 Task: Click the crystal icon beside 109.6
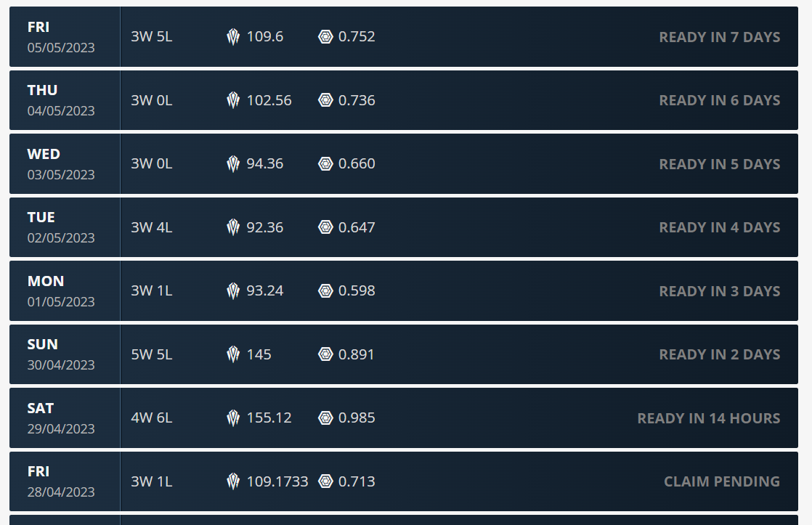(x=233, y=37)
